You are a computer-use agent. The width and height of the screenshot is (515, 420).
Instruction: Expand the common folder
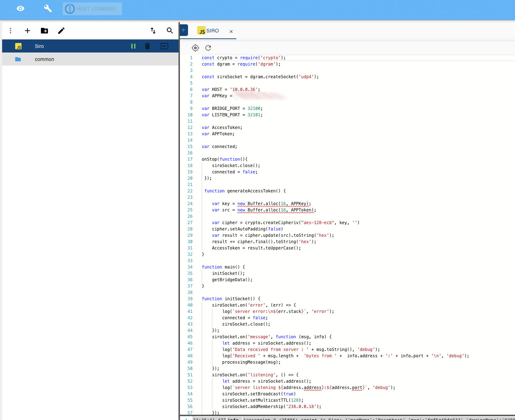[44, 59]
